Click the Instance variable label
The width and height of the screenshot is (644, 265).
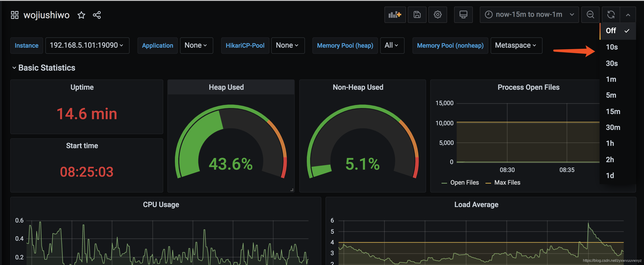[x=26, y=46]
